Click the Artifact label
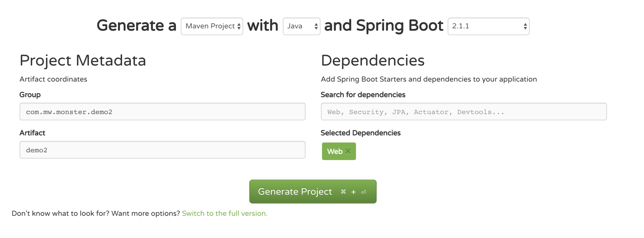 pos(32,133)
